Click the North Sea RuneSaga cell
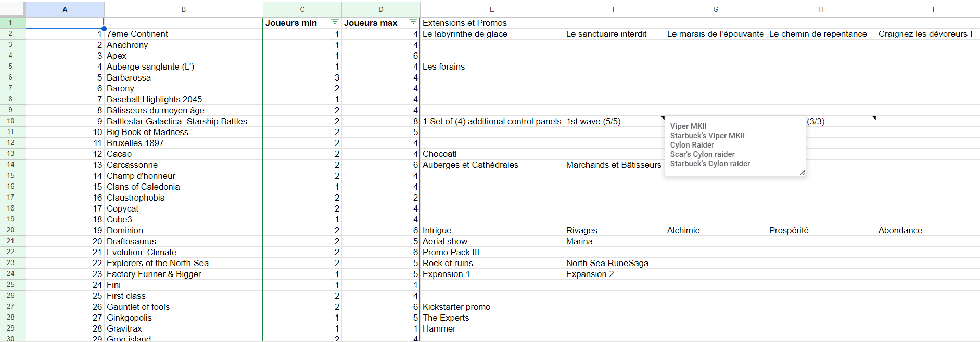Viewport: 980px width, 342px height. [x=614, y=263]
